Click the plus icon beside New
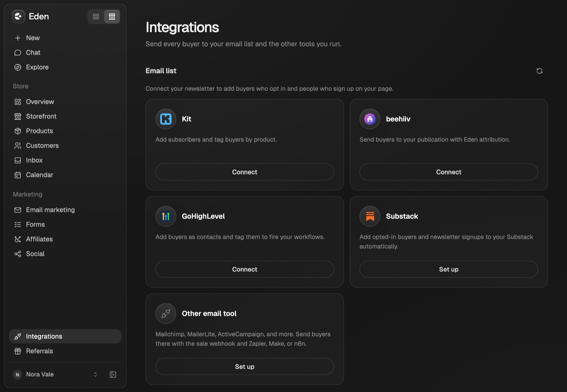This screenshot has width=567, height=392. 18,38
